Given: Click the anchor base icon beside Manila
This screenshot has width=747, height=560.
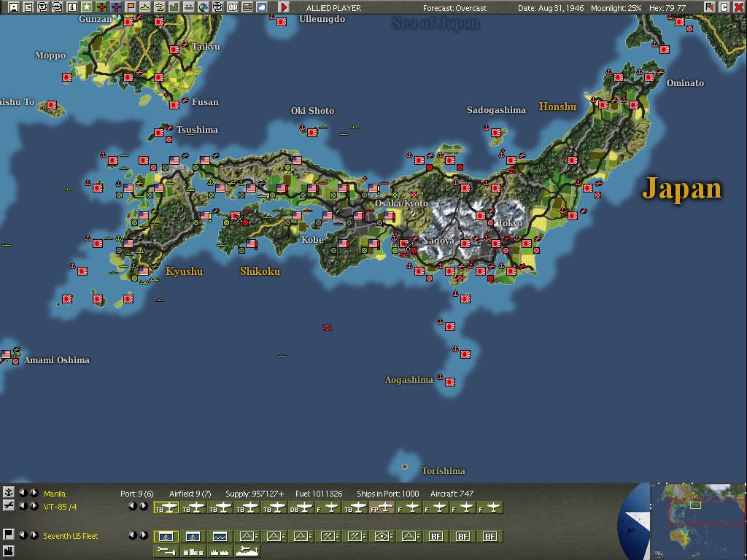Looking at the screenshot, I should pos(8,492).
